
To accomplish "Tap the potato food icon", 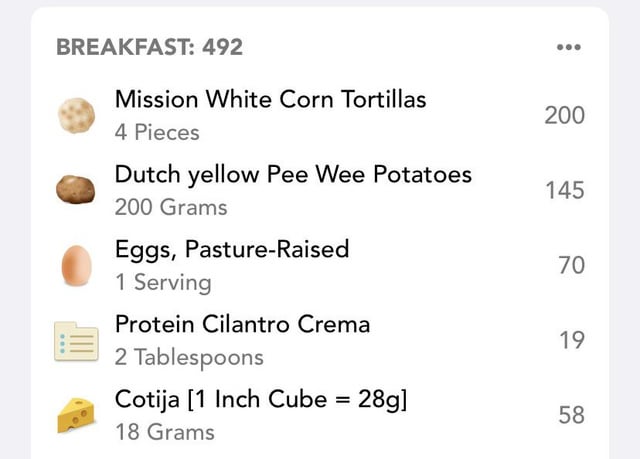I will point(76,189).
